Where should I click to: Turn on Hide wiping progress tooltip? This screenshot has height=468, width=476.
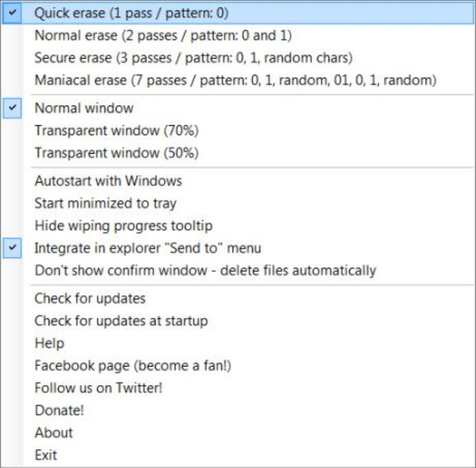123,226
